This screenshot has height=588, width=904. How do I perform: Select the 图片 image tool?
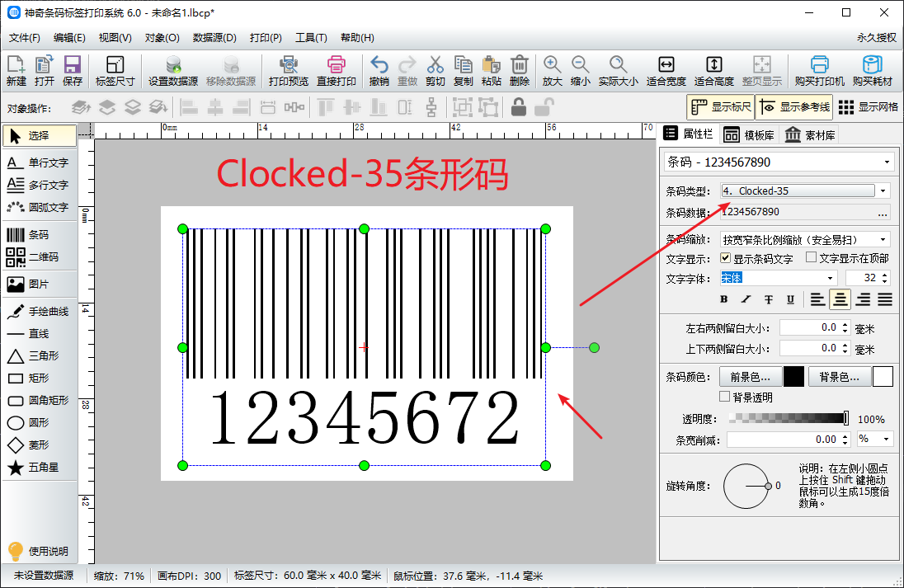tap(40, 285)
